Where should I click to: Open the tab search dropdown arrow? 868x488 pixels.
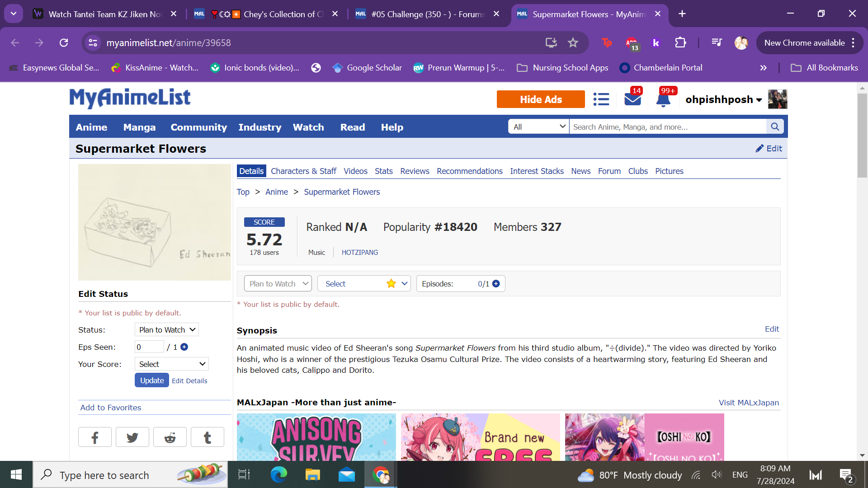14,14
